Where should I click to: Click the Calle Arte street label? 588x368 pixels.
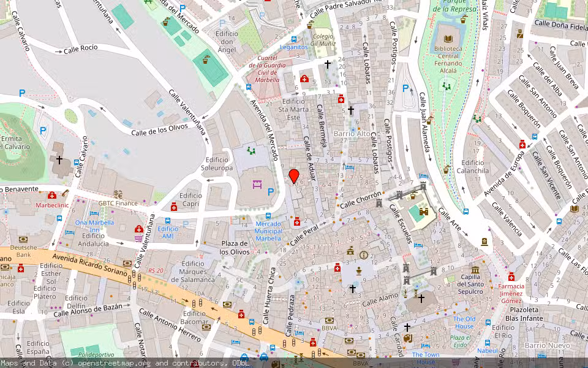(x=450, y=218)
